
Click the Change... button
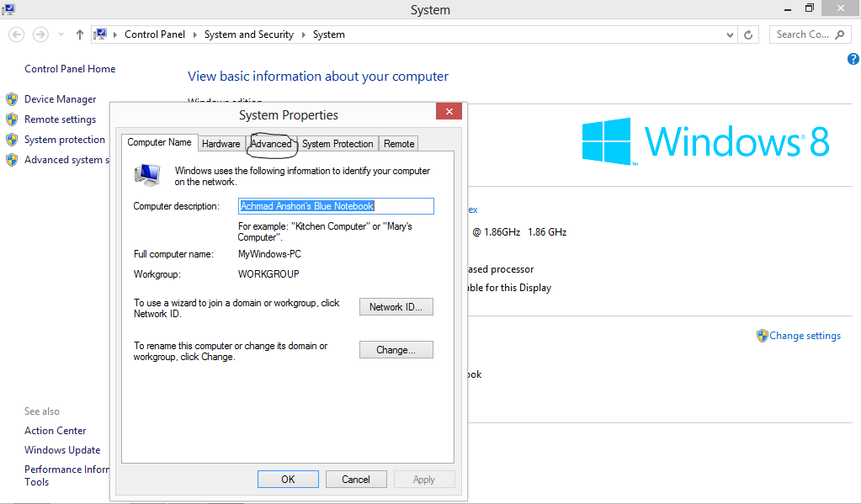(396, 350)
